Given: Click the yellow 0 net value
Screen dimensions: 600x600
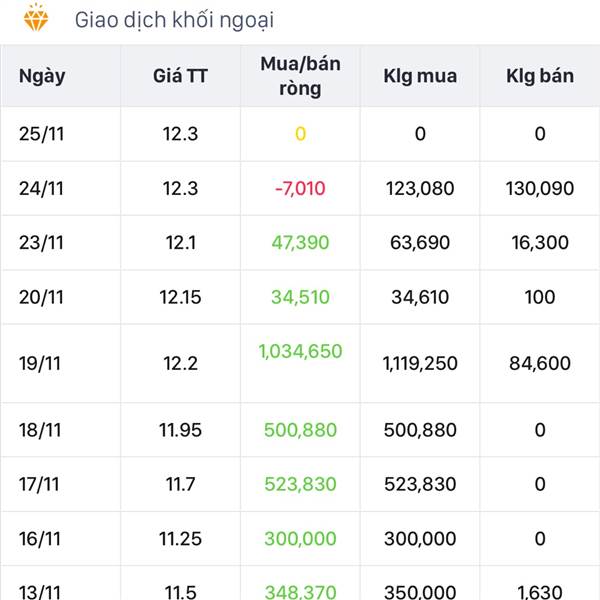Looking at the screenshot, I should [300, 134].
